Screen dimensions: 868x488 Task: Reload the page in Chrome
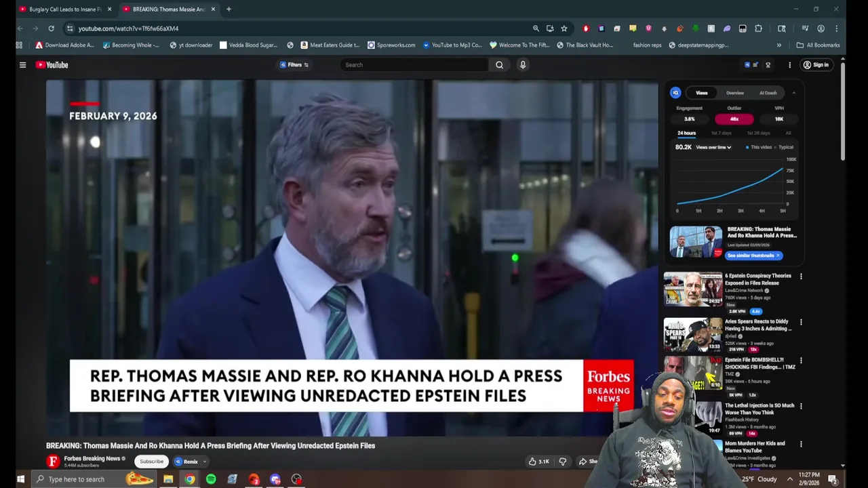(x=51, y=28)
